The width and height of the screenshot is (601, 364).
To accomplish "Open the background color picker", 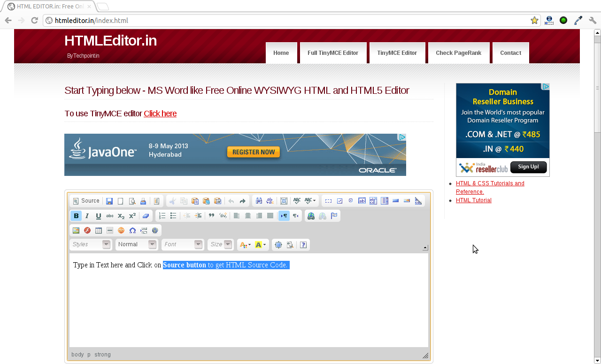I will pyautogui.click(x=260, y=245).
